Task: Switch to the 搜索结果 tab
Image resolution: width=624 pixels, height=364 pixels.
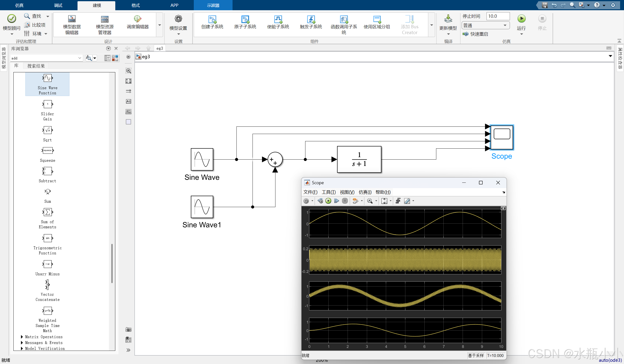Action: [36, 66]
